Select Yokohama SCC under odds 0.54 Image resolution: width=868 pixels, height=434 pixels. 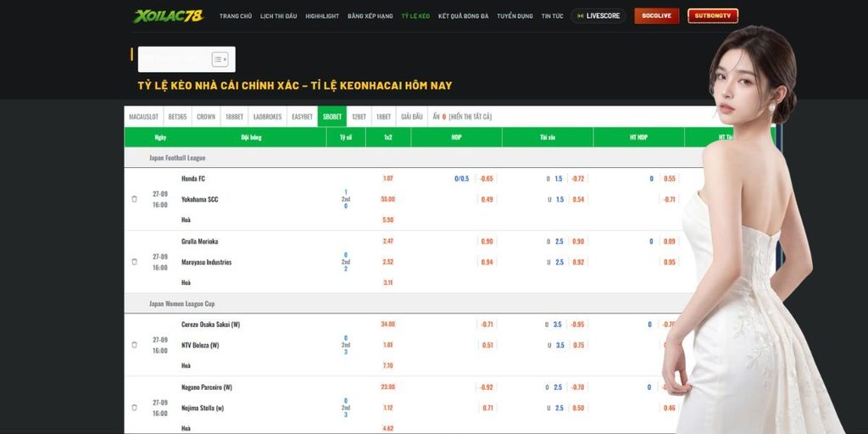(578, 198)
